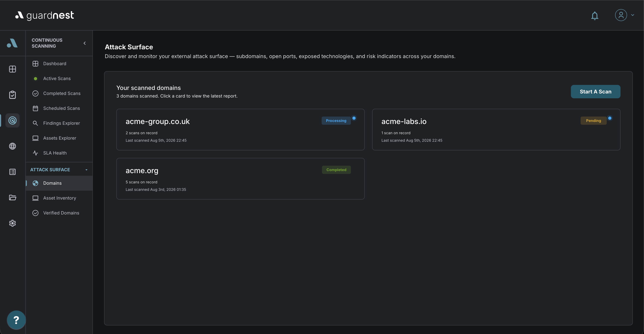Open Scheduled Scans in sidebar
Image resolution: width=644 pixels, height=334 pixels.
tap(59, 108)
